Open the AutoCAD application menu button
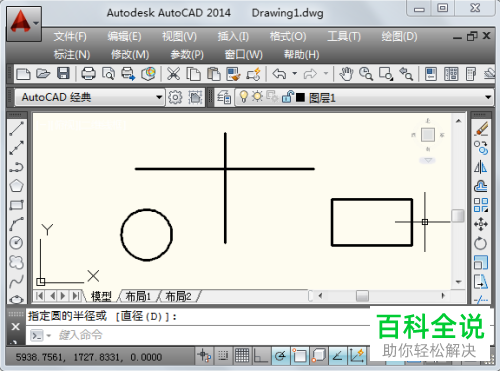The height and width of the screenshot is (371, 500). [x=24, y=24]
